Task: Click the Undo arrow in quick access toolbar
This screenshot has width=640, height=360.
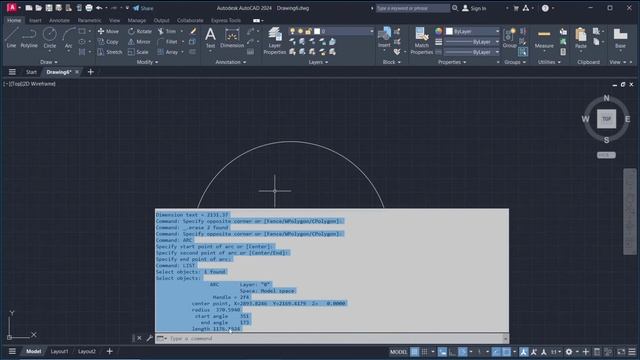Action: 99,8
